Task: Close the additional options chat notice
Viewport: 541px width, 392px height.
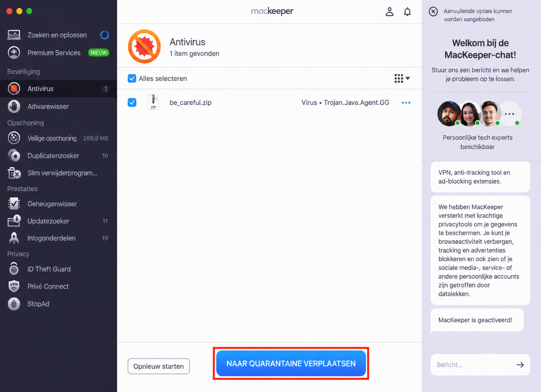Action: [433, 11]
